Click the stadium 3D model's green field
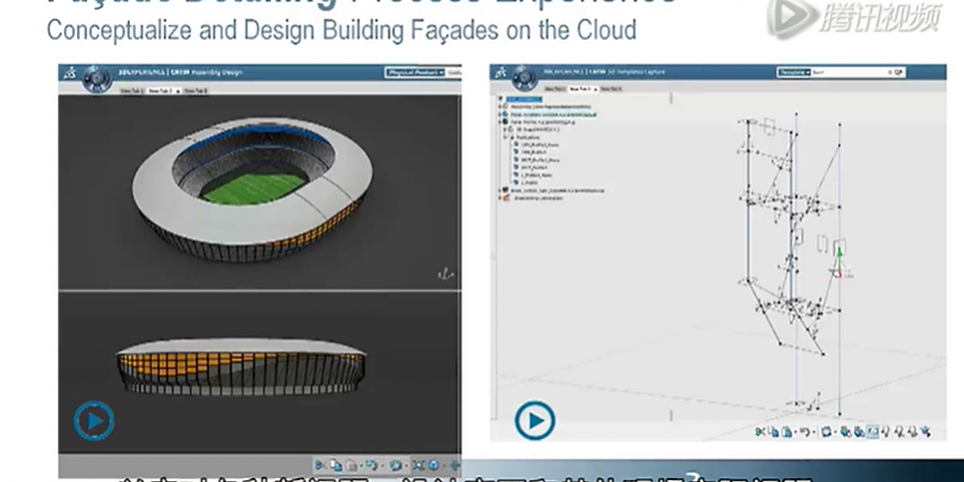Screen dimensions: 964x482 point(253,187)
